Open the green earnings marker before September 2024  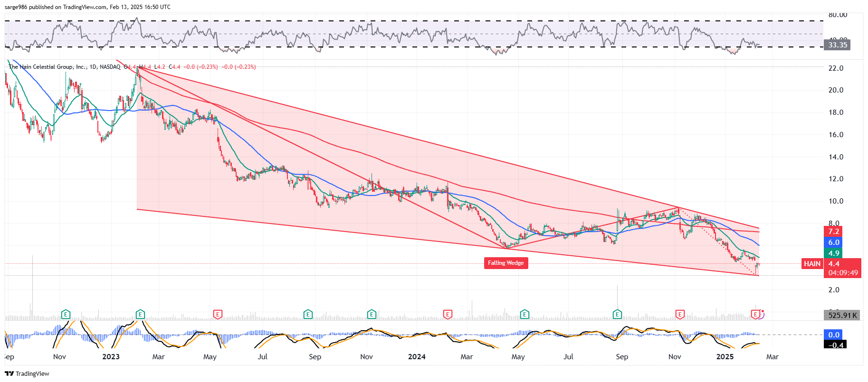pyautogui.click(x=617, y=314)
